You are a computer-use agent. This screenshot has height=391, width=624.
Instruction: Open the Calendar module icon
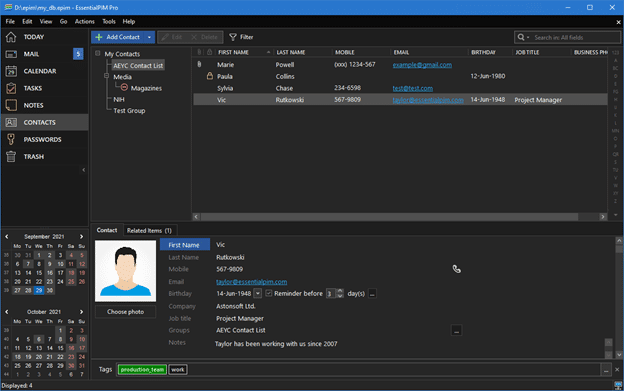(11, 71)
